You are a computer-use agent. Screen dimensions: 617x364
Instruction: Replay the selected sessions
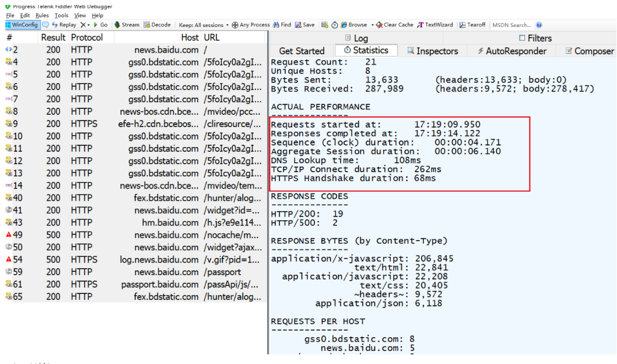pyautogui.click(x=64, y=25)
